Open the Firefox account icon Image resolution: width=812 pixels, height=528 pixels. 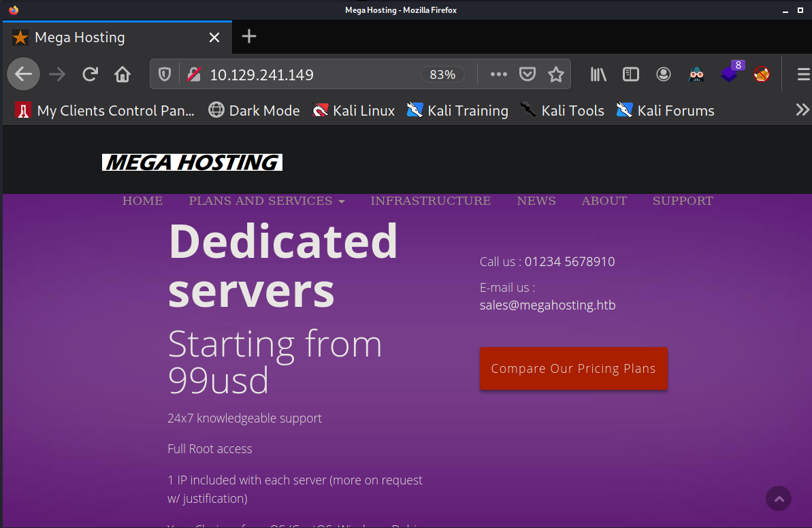[664, 75]
